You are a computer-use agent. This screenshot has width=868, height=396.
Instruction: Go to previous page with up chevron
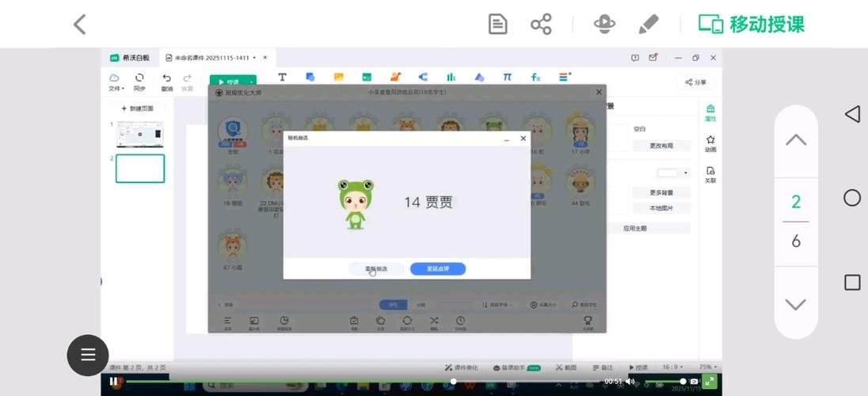tap(795, 140)
